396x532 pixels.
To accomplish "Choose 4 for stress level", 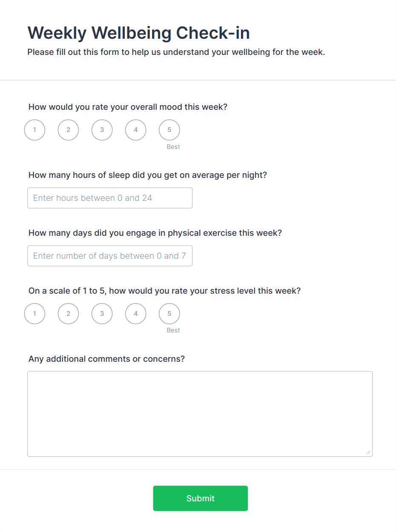I will pos(135,314).
